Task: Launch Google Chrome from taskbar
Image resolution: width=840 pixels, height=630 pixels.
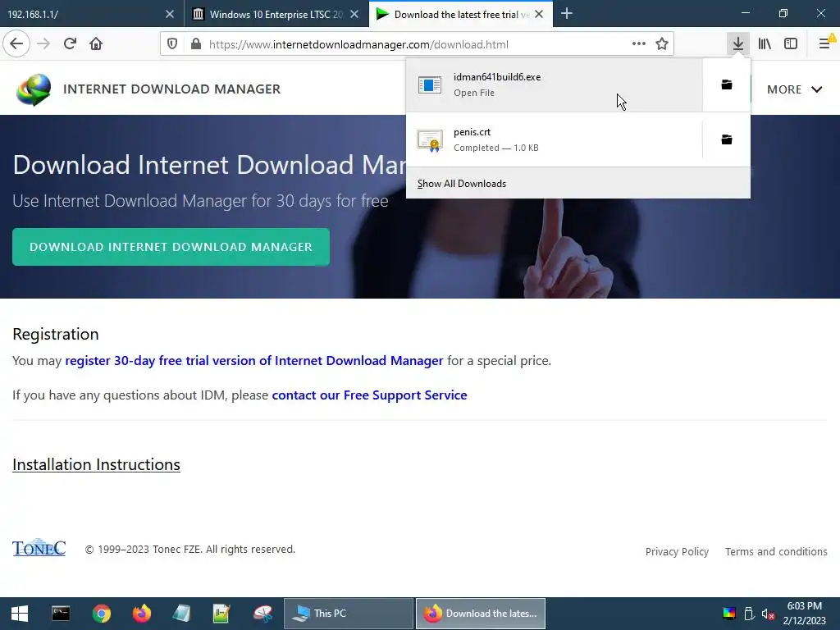Action: tap(101, 614)
